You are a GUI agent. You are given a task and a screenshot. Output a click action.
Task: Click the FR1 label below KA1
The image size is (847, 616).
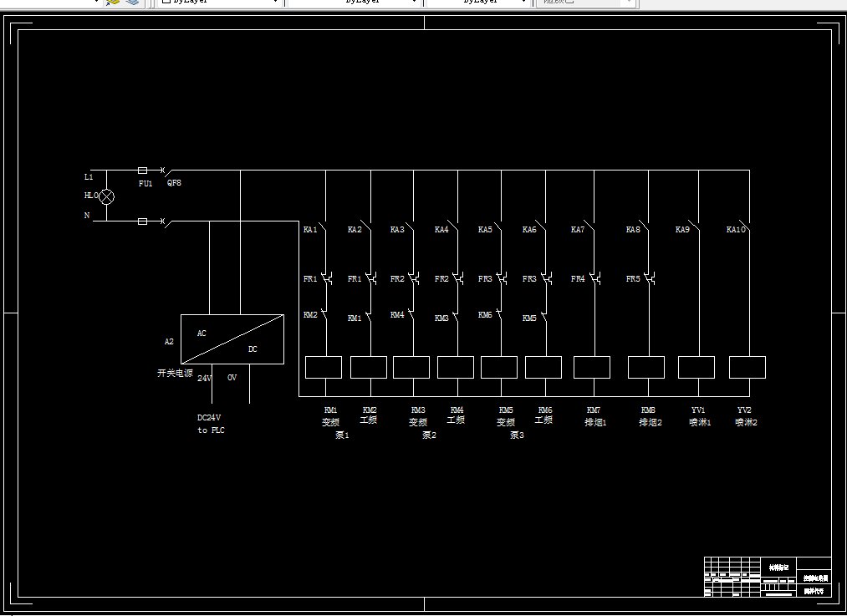click(x=310, y=279)
